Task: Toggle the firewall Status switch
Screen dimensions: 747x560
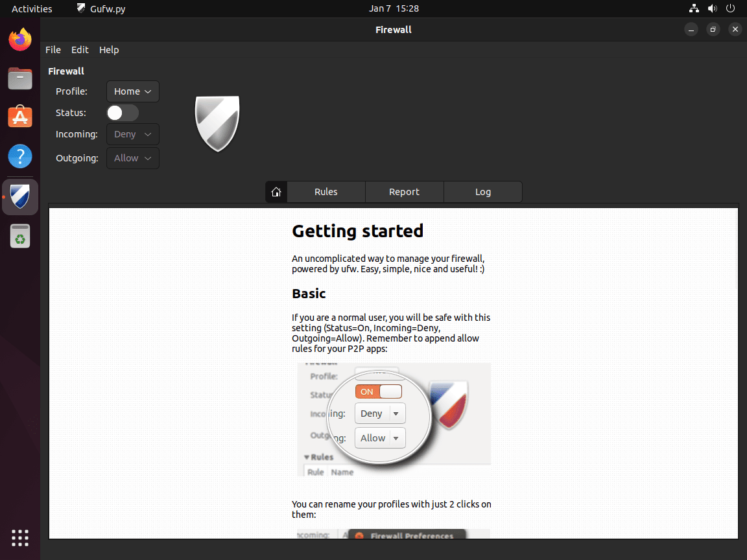Action: tap(122, 112)
